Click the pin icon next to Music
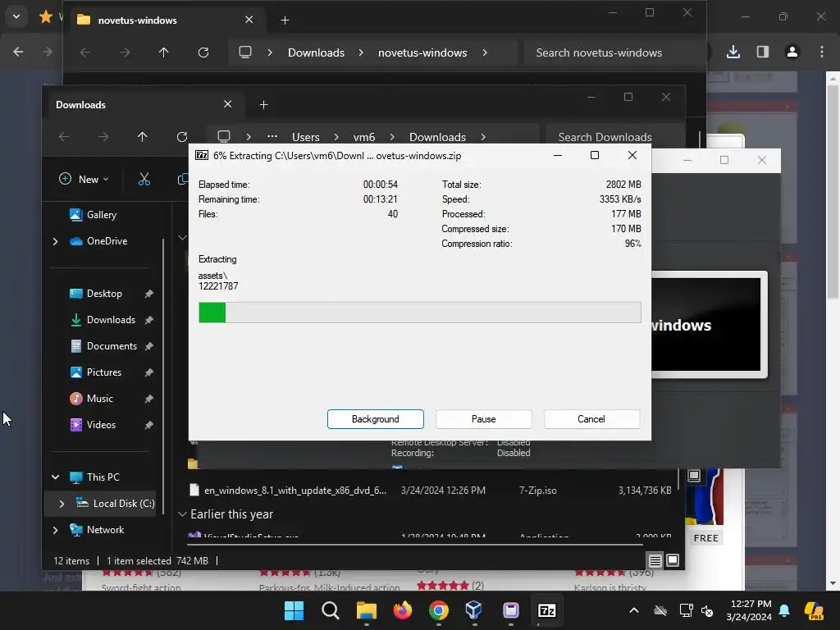The height and width of the screenshot is (630, 840). tap(149, 399)
